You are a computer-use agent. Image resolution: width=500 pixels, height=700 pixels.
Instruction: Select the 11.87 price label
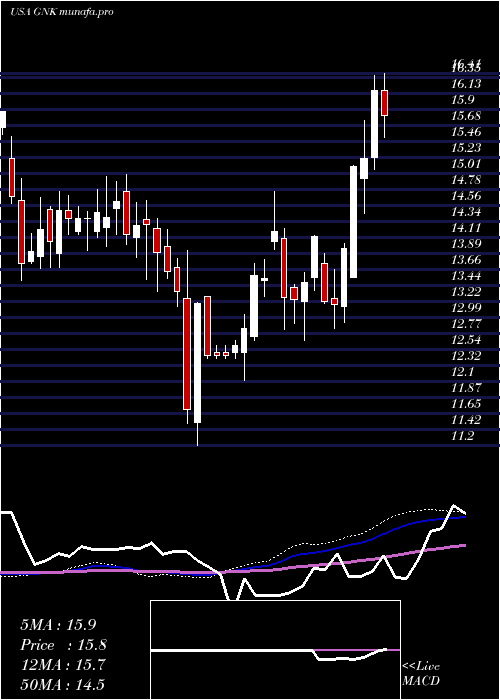[466, 388]
